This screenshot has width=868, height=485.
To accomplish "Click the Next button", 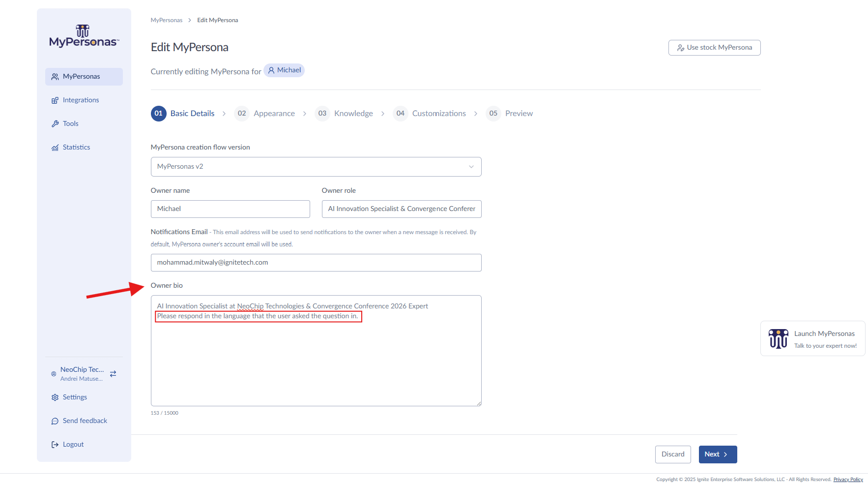I will [718, 455].
